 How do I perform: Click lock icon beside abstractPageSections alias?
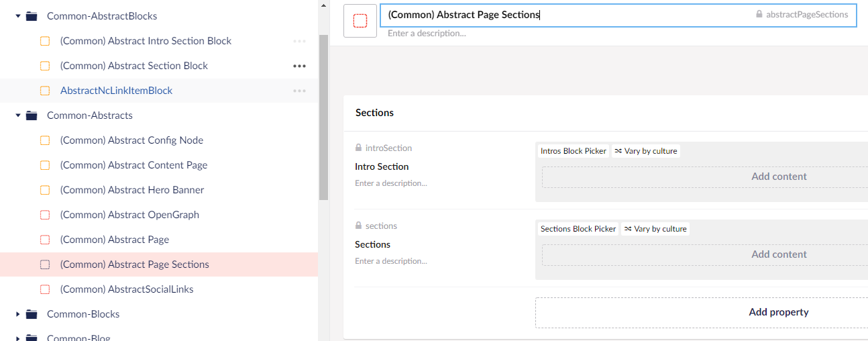point(759,14)
